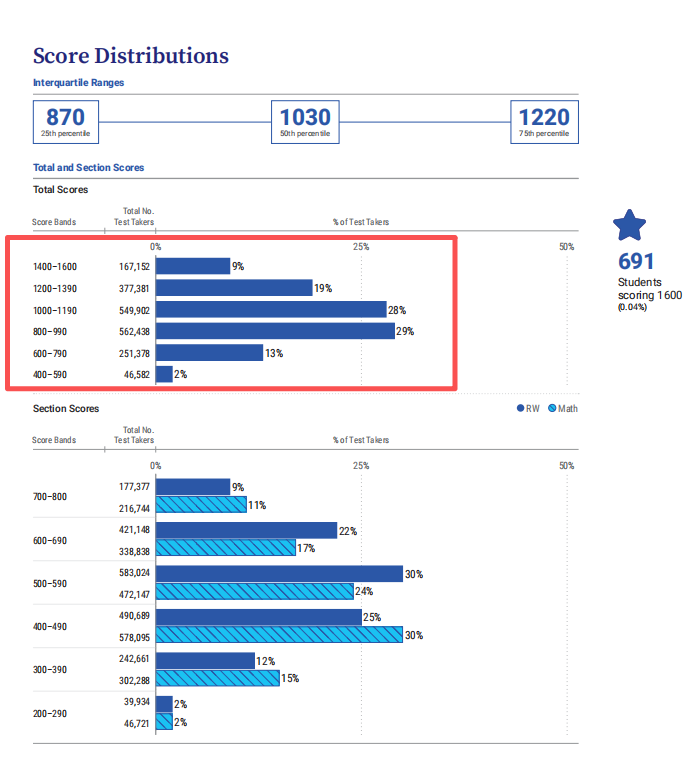The width and height of the screenshot is (699, 778).
Task: Click the 400–490 section score band label
Action: (x=50, y=627)
